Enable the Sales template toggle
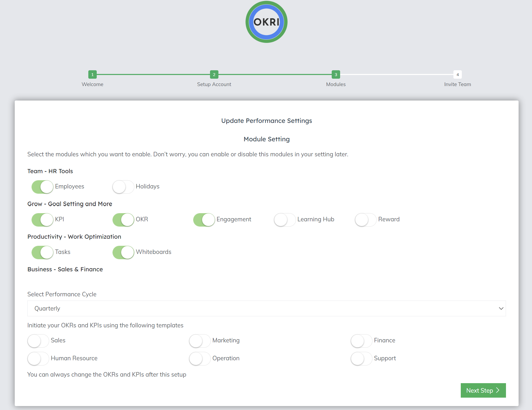This screenshot has width=532, height=410. pyautogui.click(x=38, y=341)
